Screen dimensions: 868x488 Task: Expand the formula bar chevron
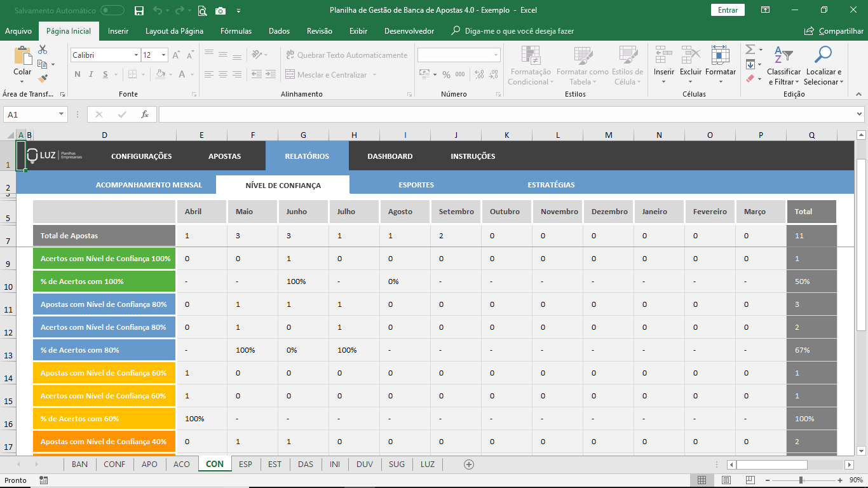[860, 114]
